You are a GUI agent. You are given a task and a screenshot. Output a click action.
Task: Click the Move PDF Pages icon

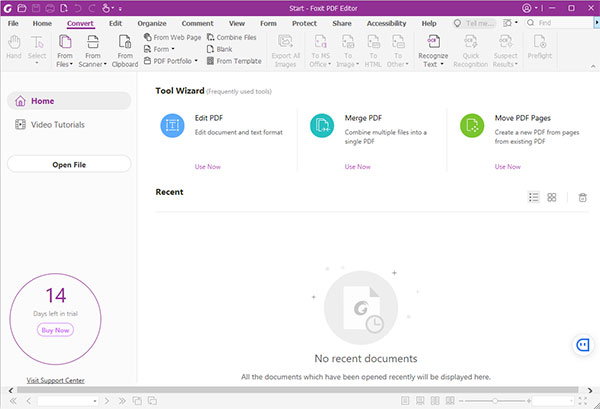coord(472,125)
